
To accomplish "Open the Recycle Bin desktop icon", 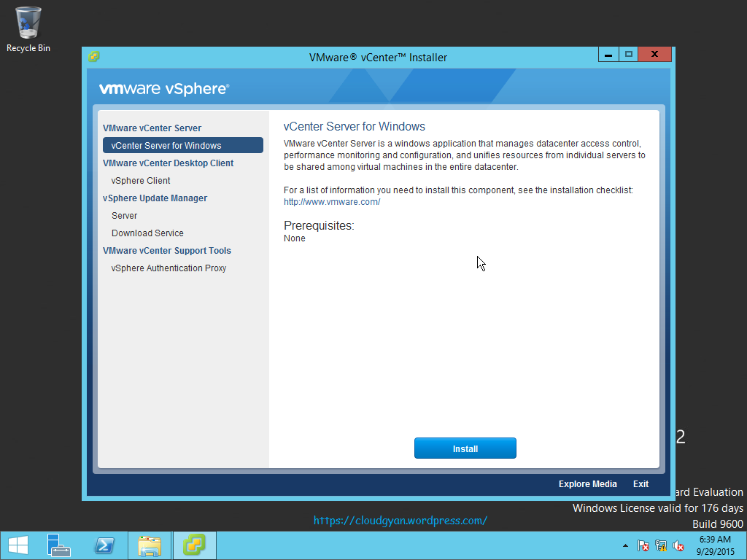I will (x=28, y=29).
